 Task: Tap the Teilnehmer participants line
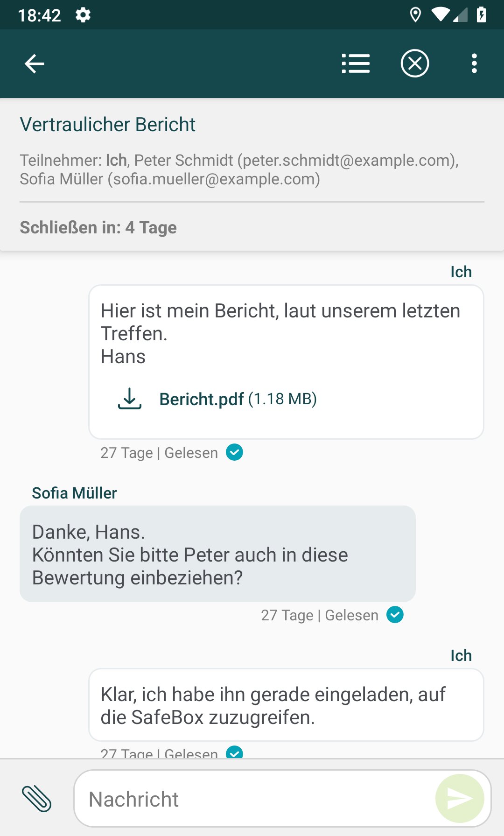[239, 169]
